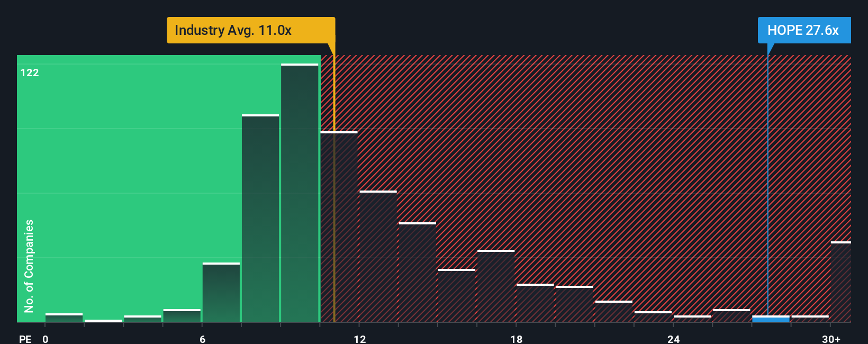Click the blue HOPE bar in the histogram
868x344 pixels.
tap(771, 319)
